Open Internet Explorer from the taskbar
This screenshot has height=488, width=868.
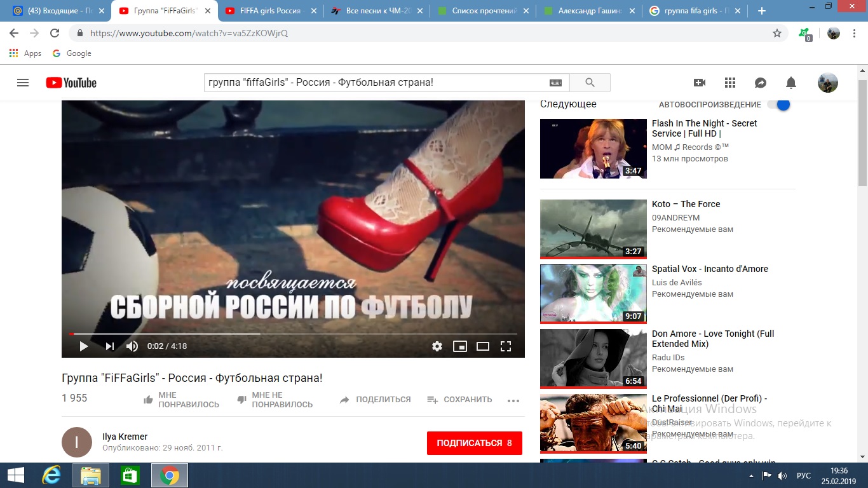pyautogui.click(x=51, y=475)
